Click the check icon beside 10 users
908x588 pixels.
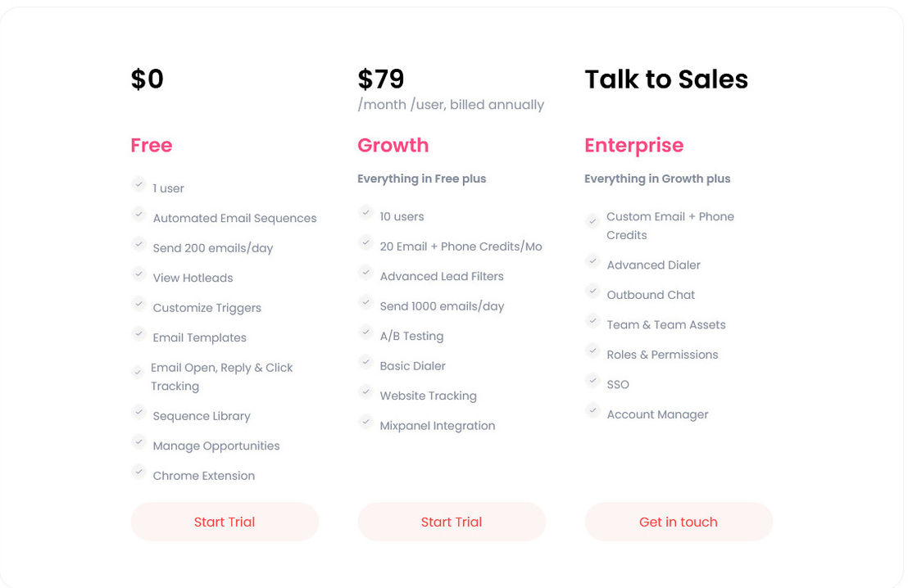pos(365,212)
